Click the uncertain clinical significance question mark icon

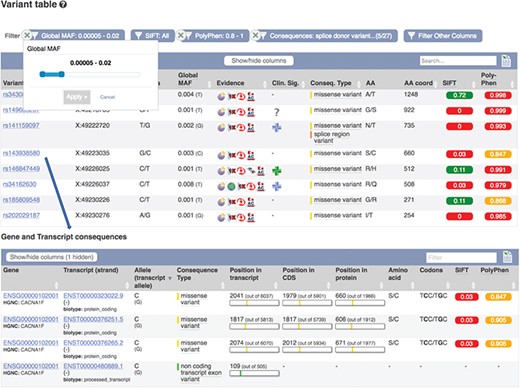pyautogui.click(x=276, y=112)
